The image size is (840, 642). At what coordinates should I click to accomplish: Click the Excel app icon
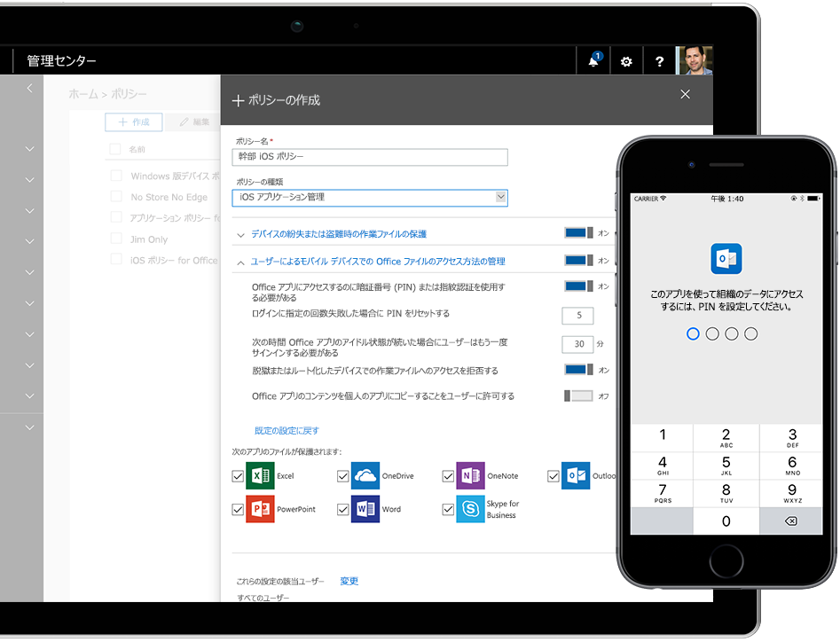click(x=261, y=475)
